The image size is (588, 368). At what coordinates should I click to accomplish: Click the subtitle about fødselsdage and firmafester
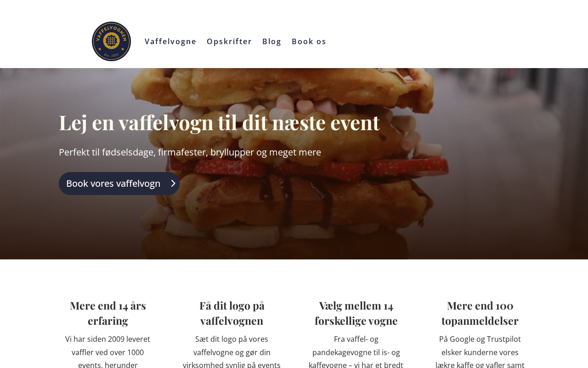click(x=190, y=152)
